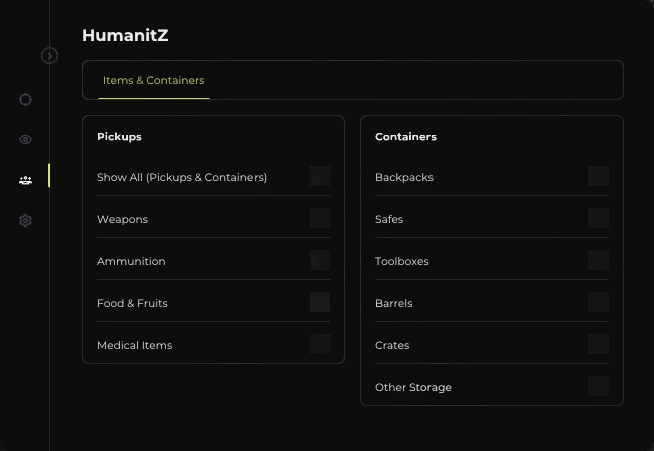
Task: Click the Containers section heading
Action: (x=406, y=137)
